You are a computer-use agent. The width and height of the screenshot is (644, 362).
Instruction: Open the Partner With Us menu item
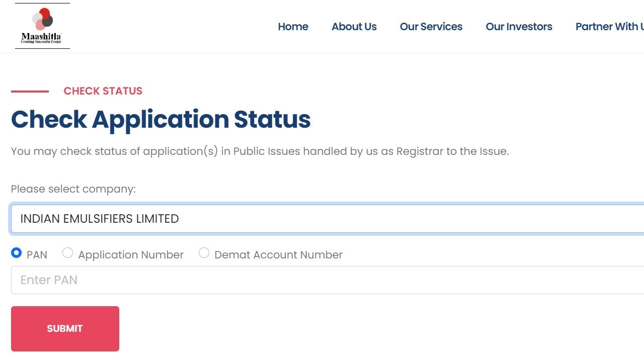pyautogui.click(x=609, y=27)
